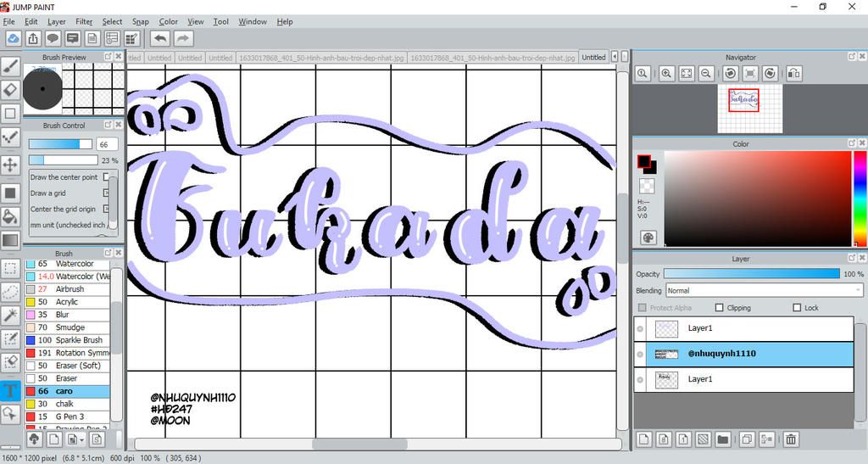
Task: Select the Airbrush brush
Action: click(x=67, y=289)
